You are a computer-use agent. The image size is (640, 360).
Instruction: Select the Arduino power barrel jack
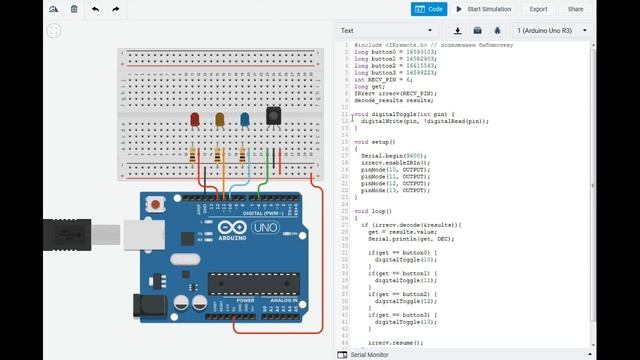click(150, 305)
